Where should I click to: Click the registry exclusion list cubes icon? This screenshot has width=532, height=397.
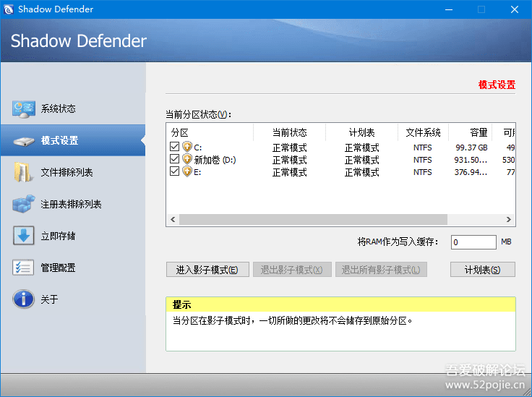tap(23, 205)
